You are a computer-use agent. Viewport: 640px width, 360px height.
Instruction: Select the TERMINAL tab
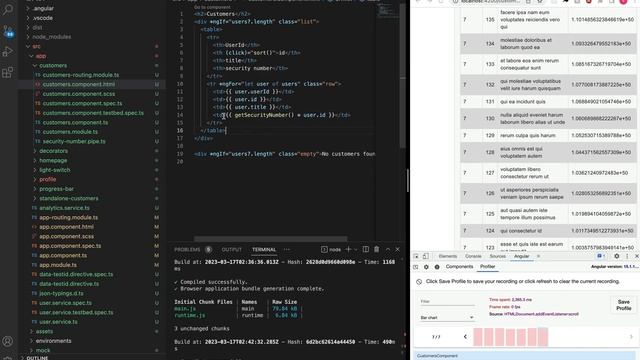[264, 249]
